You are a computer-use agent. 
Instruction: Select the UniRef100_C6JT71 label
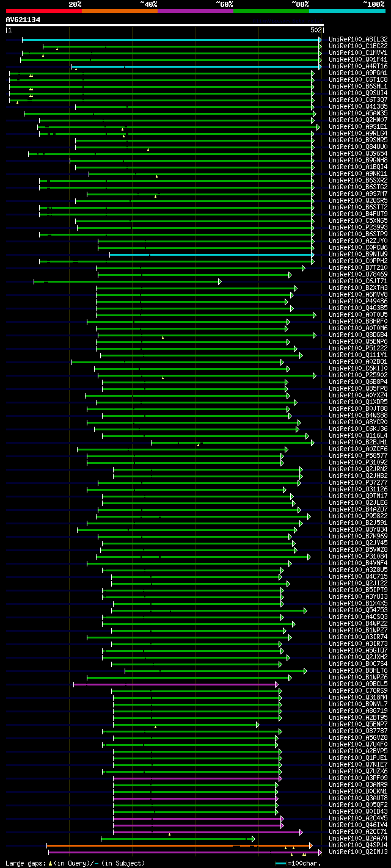click(358, 281)
